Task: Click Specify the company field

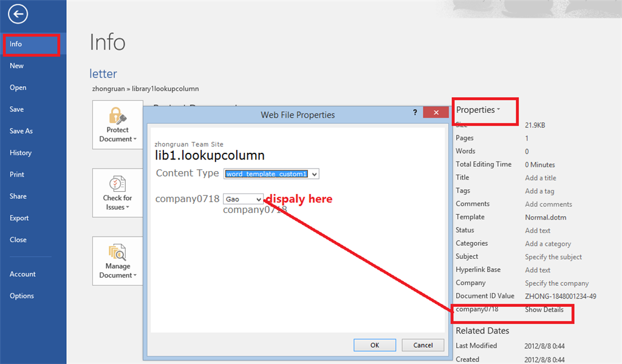Action: coord(557,283)
